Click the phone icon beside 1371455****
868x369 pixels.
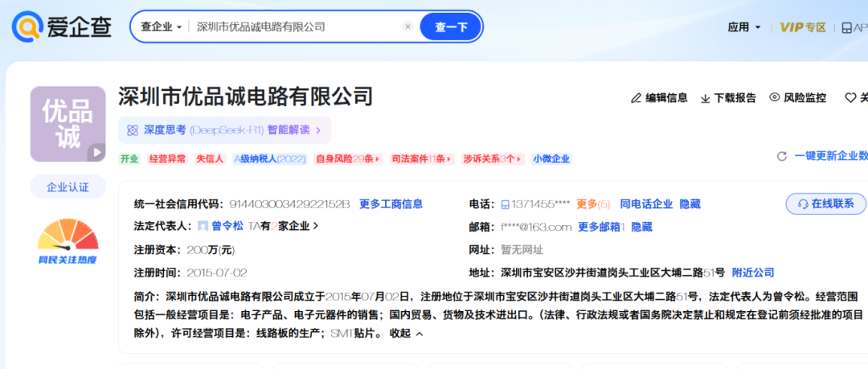pos(505,204)
